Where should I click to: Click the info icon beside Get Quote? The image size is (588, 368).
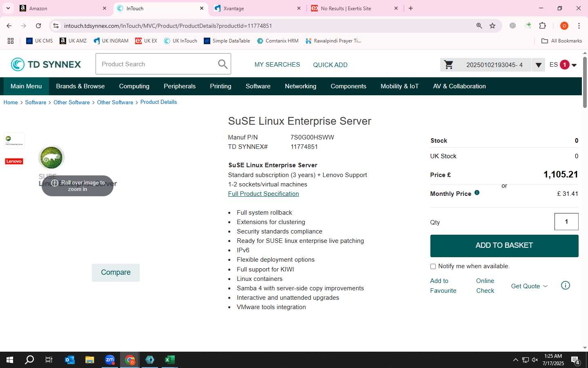566,285
